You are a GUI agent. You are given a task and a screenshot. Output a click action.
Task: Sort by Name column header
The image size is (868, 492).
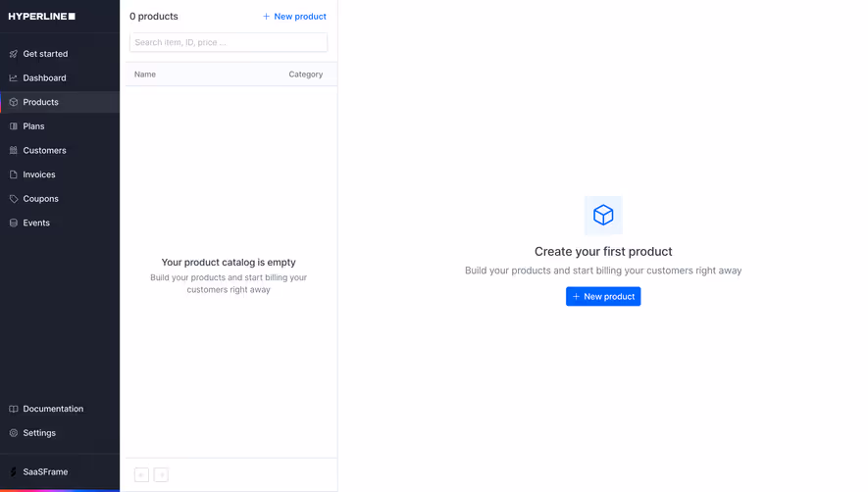pos(145,74)
